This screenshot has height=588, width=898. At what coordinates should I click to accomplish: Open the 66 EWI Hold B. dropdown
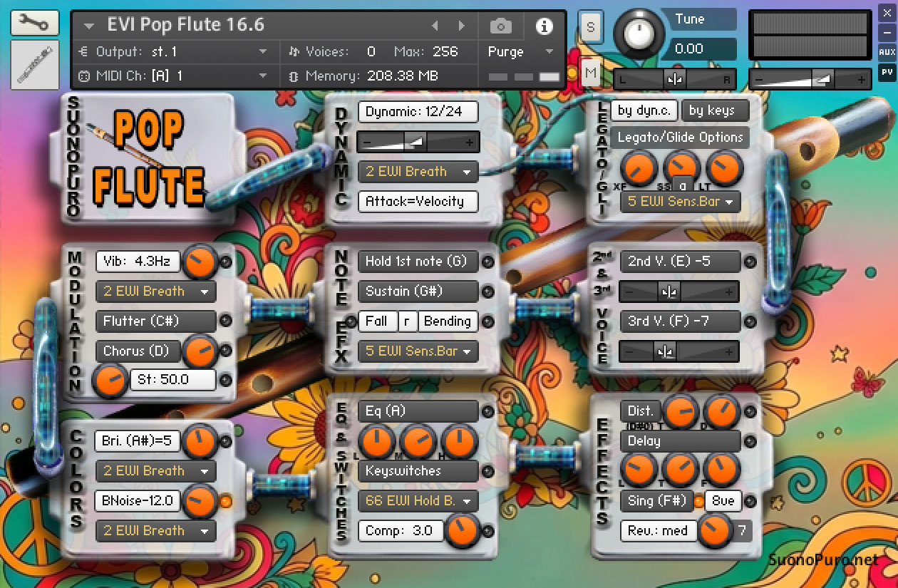point(418,501)
